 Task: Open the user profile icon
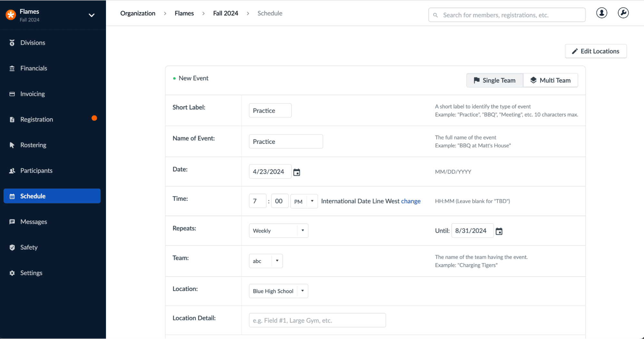(601, 13)
